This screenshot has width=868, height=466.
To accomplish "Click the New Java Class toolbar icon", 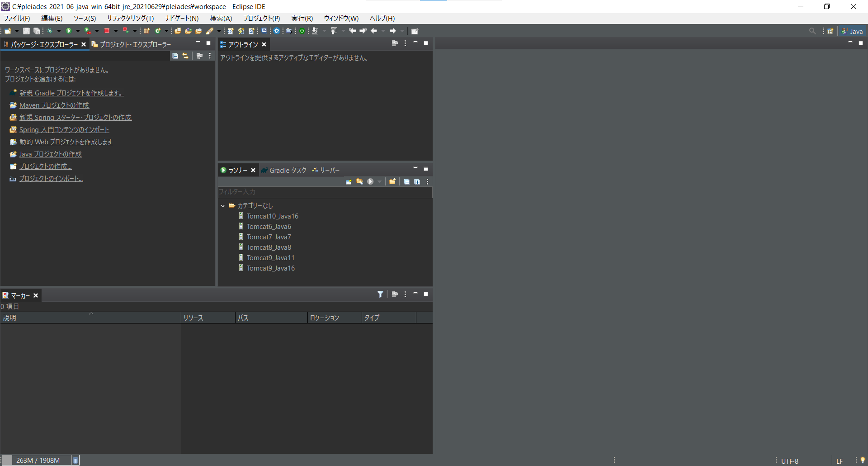I will [158, 31].
